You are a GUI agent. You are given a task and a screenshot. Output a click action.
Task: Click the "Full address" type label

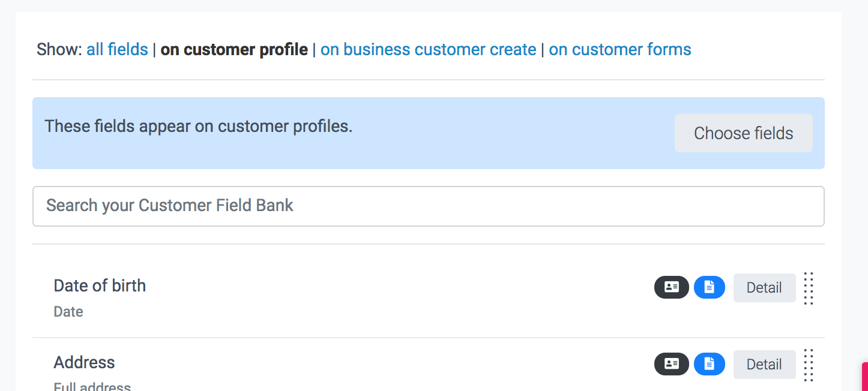[x=92, y=387]
